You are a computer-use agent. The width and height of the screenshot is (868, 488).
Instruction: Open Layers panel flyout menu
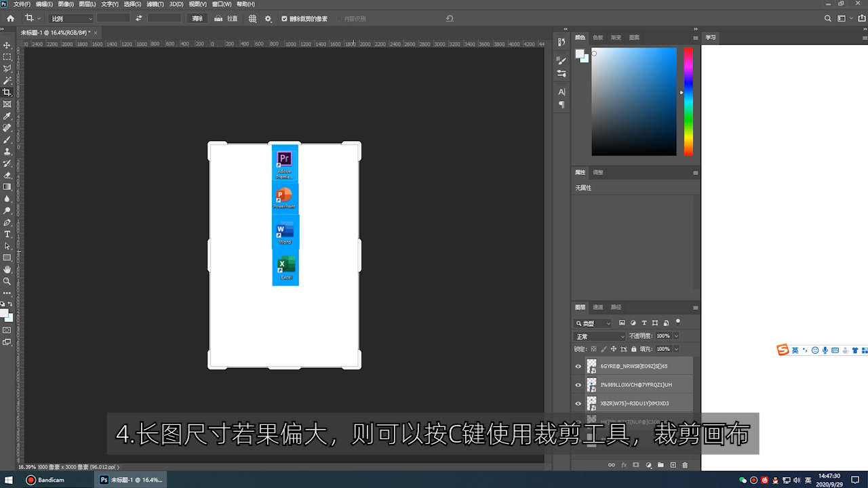[x=695, y=307]
